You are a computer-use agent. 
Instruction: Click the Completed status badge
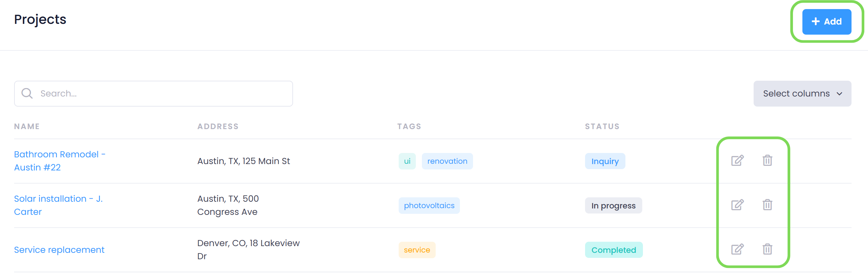614,250
